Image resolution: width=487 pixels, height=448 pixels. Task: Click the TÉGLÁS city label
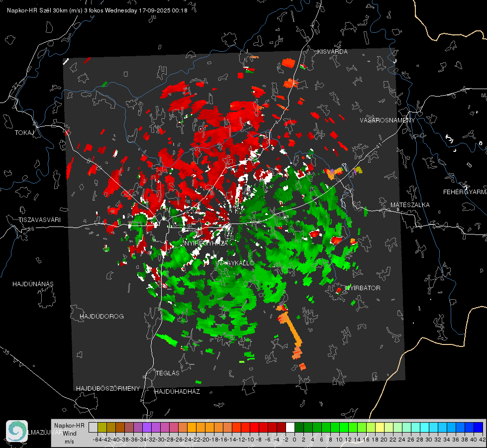[x=168, y=373]
